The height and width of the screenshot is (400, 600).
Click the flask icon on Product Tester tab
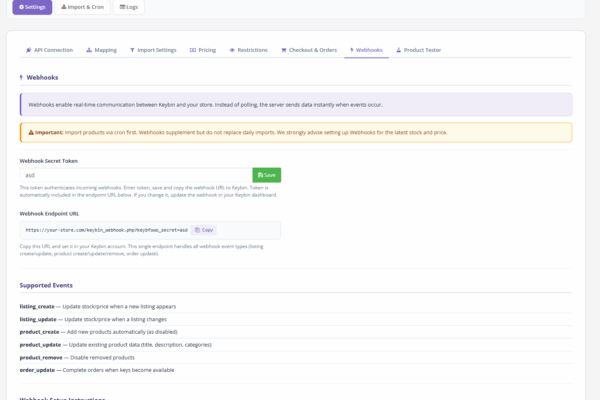399,49
